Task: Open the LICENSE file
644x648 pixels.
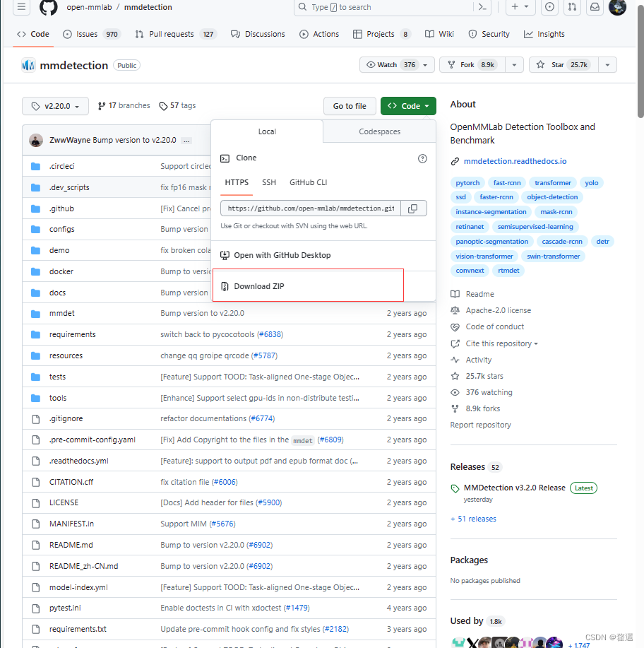Action: click(x=64, y=502)
